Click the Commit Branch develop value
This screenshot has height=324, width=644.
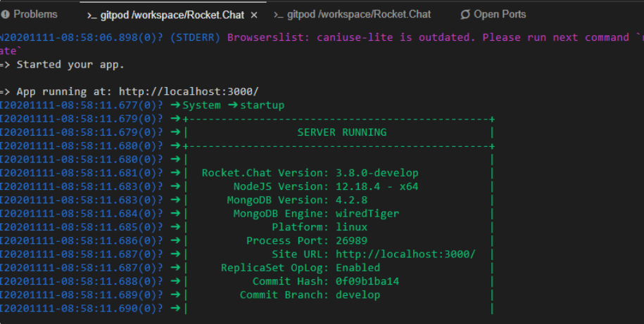(x=358, y=294)
